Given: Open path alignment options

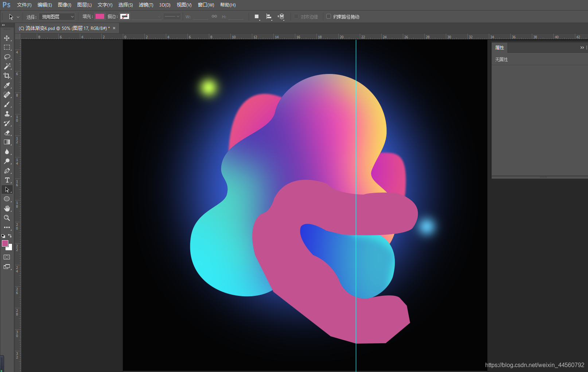Looking at the screenshot, I should click(x=269, y=17).
